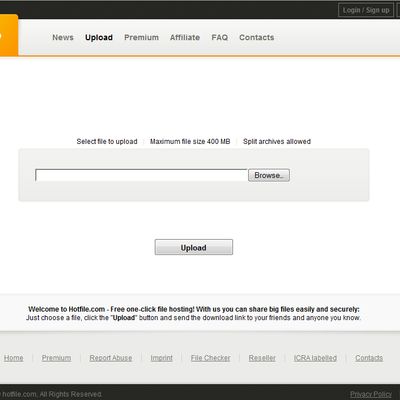400x400 pixels.
Task: Open the Contacts footer link
Action: click(x=369, y=358)
